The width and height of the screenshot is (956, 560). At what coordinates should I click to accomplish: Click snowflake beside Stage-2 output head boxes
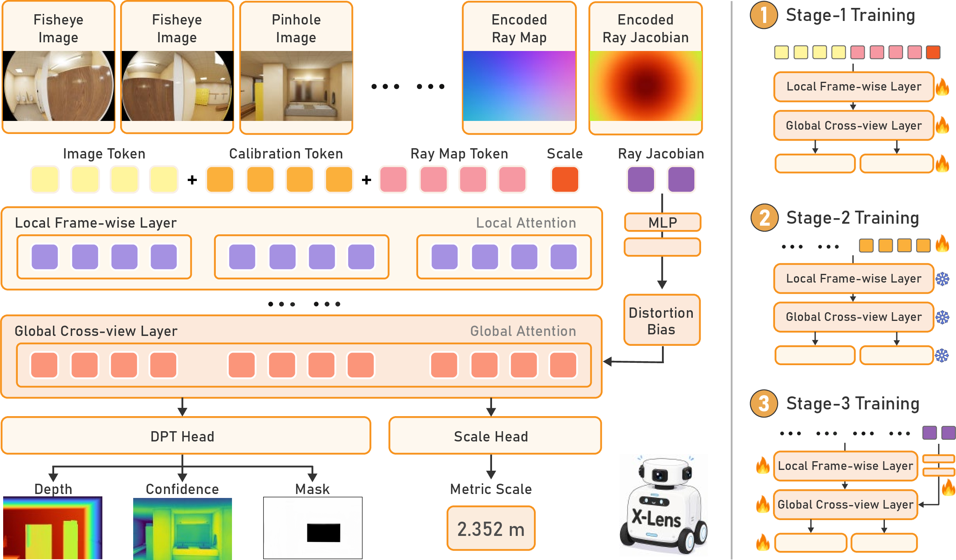(x=942, y=355)
